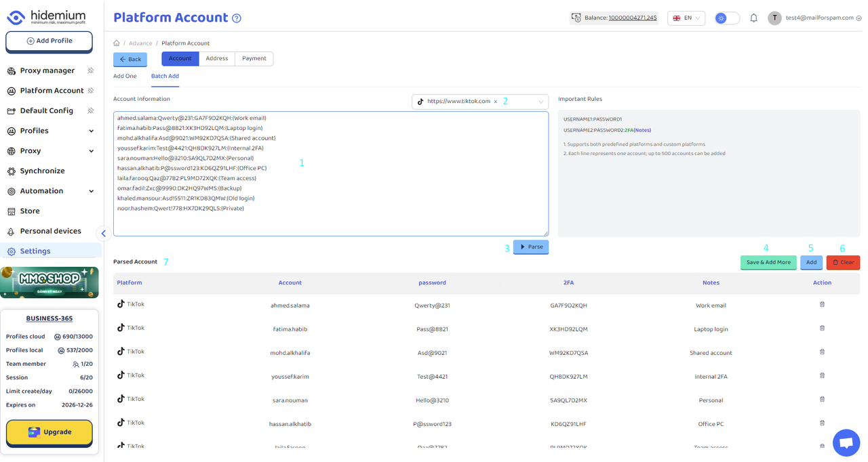The image size is (868, 462).
Task: Click the help question mark beside Platform Account
Action: 237,18
